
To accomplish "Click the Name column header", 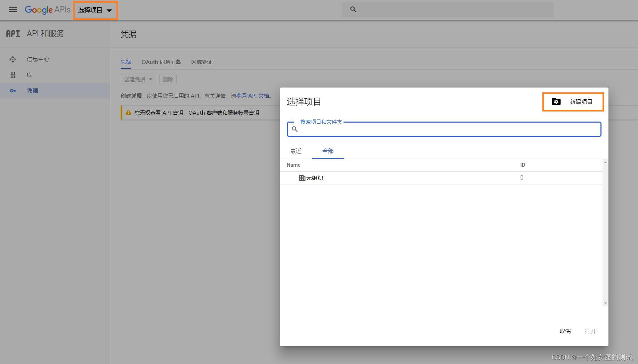I will point(293,165).
